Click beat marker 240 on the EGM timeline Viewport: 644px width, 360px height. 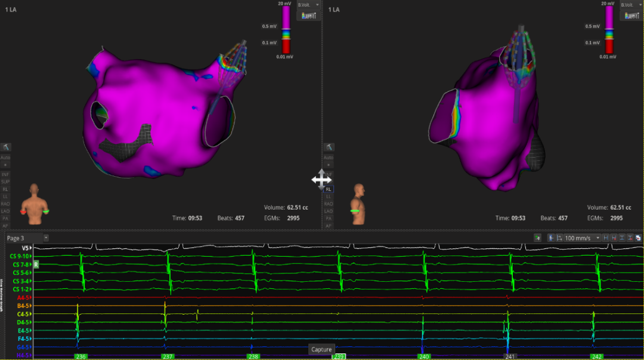pos(424,356)
